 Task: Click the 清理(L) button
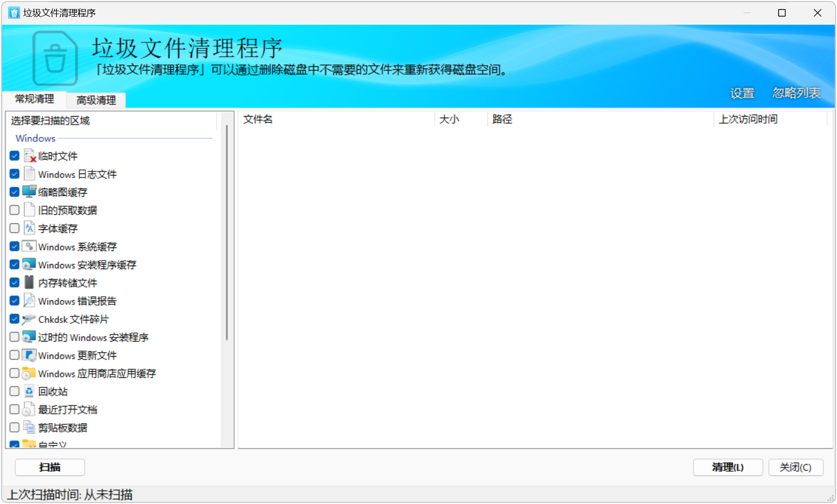pyautogui.click(x=728, y=467)
